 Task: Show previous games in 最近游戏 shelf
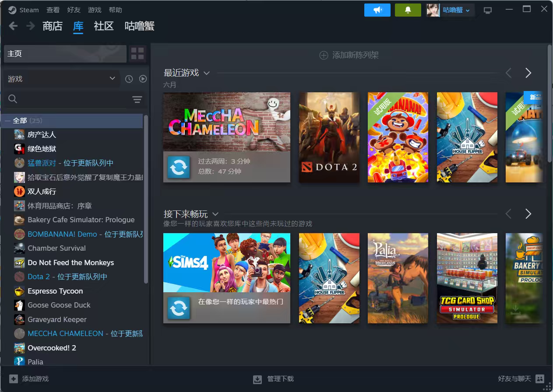[508, 73]
